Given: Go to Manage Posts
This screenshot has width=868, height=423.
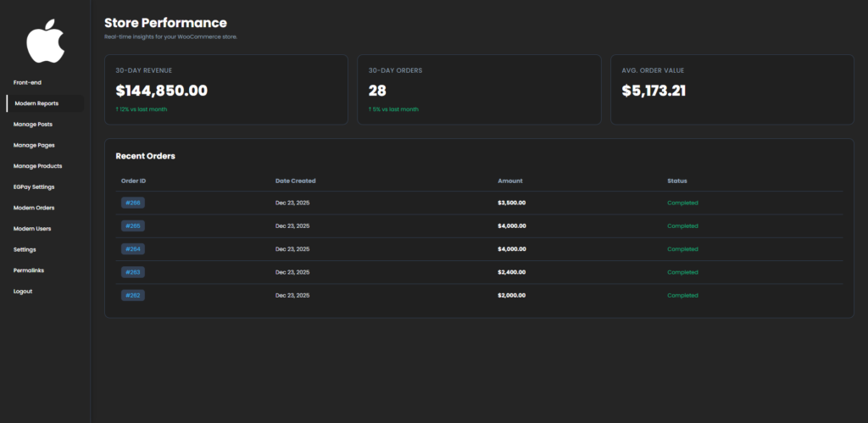Looking at the screenshot, I should tap(32, 125).
